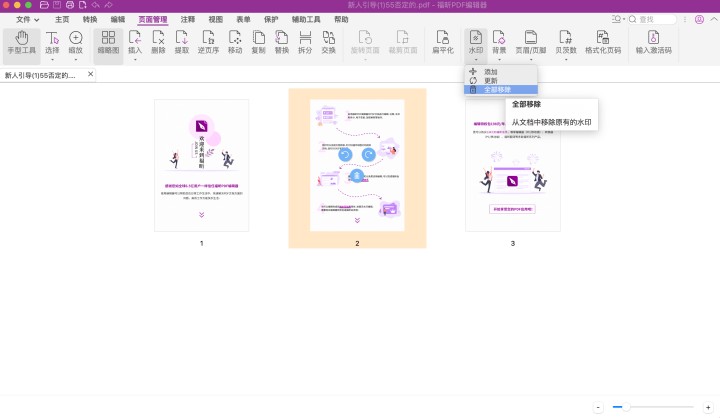Switch to the Comment (注释) ribbon tab
The width and height of the screenshot is (720, 418).
pyautogui.click(x=188, y=19)
